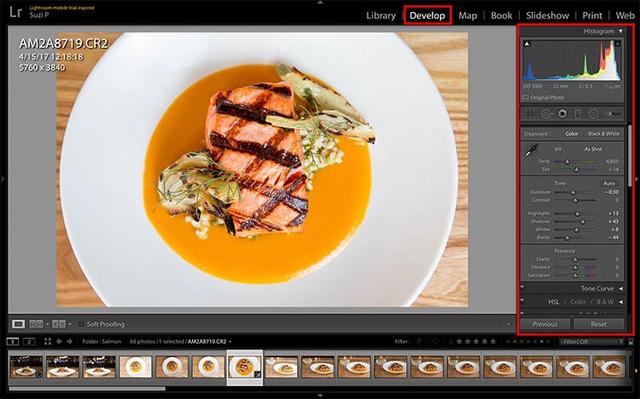
Task: Select the Spot Removal tool
Action: (547, 114)
